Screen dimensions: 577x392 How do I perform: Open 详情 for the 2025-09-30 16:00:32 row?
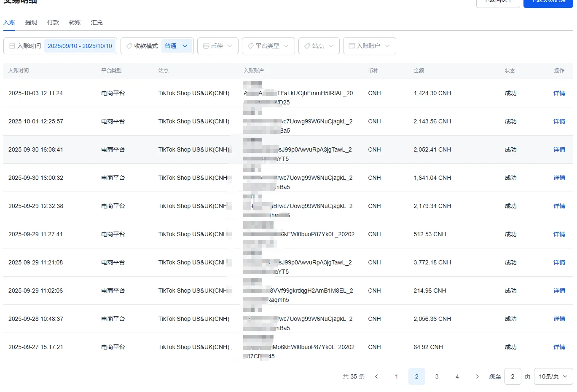pos(559,178)
